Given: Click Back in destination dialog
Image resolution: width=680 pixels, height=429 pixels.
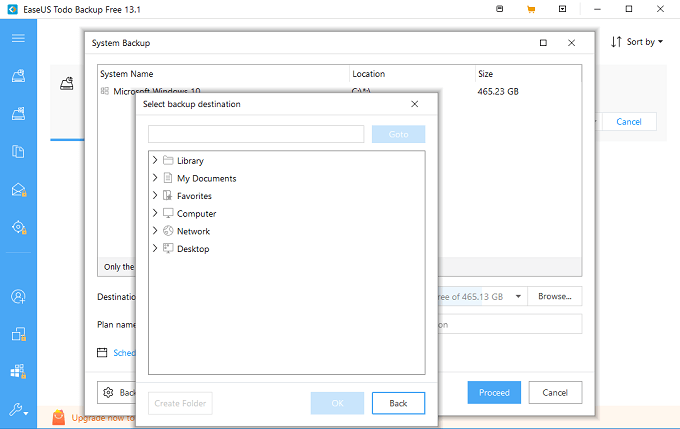Looking at the screenshot, I should pos(399,403).
